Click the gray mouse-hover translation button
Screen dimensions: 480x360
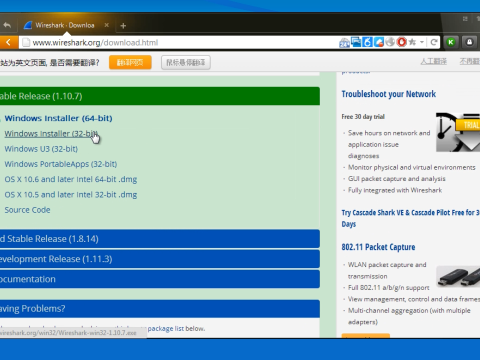pos(186,62)
